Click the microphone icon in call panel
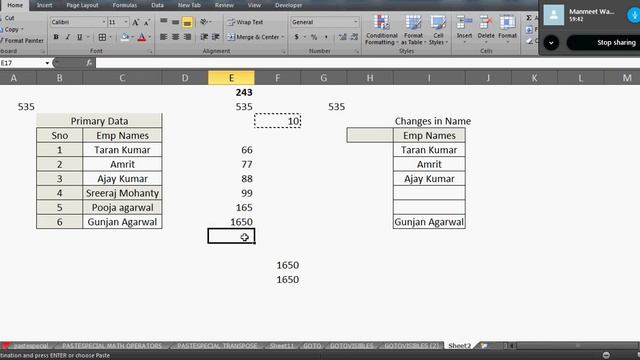The image size is (640, 360). (634, 15)
